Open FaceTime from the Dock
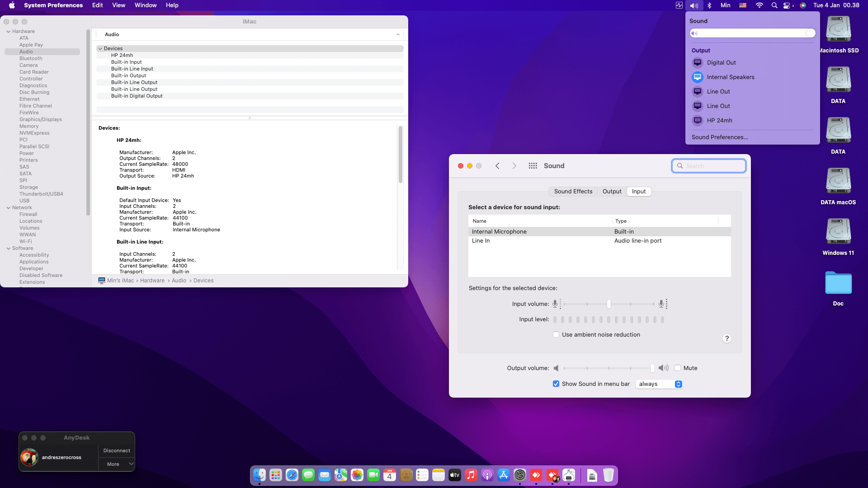 [373, 475]
